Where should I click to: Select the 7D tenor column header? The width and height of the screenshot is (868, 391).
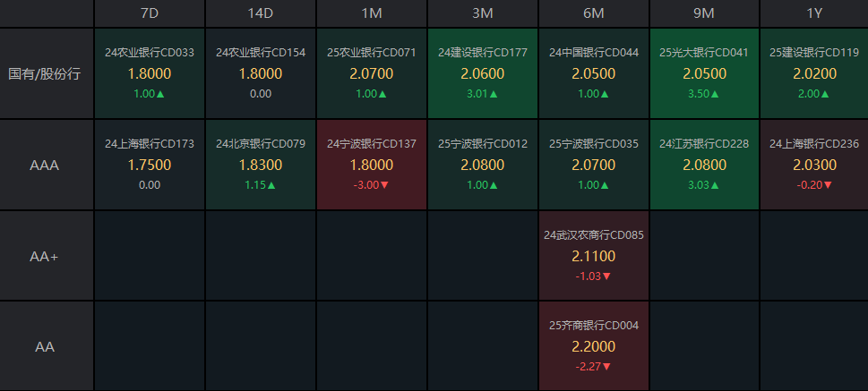tap(149, 13)
